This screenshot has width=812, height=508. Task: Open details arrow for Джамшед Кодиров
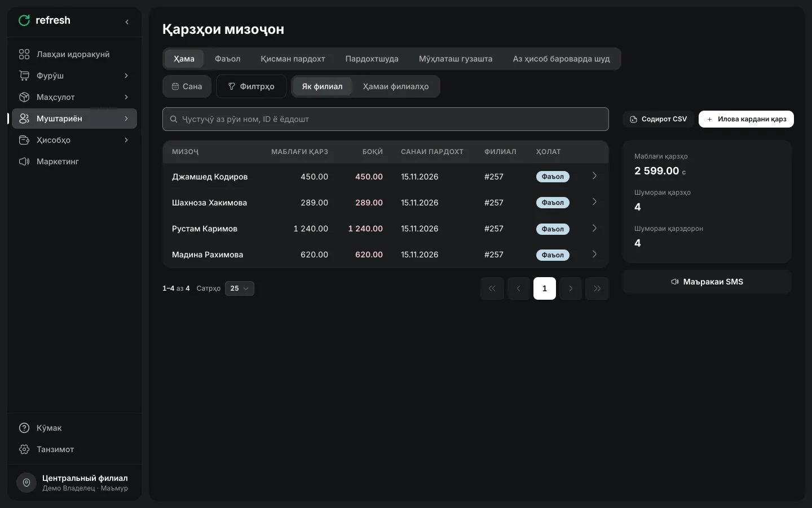[594, 176]
